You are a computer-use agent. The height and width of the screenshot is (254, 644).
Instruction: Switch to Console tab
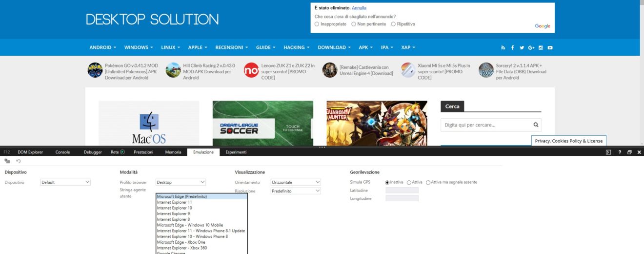(x=62, y=152)
